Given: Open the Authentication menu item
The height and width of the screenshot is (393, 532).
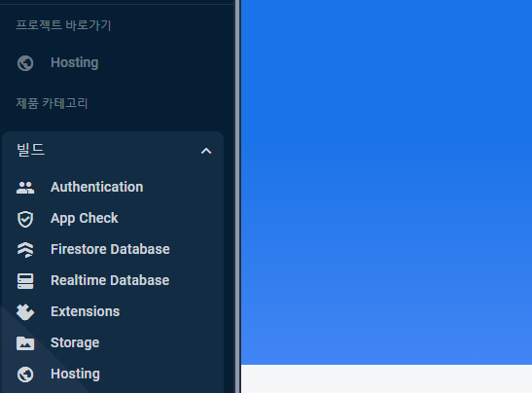Looking at the screenshot, I should pos(96,187).
